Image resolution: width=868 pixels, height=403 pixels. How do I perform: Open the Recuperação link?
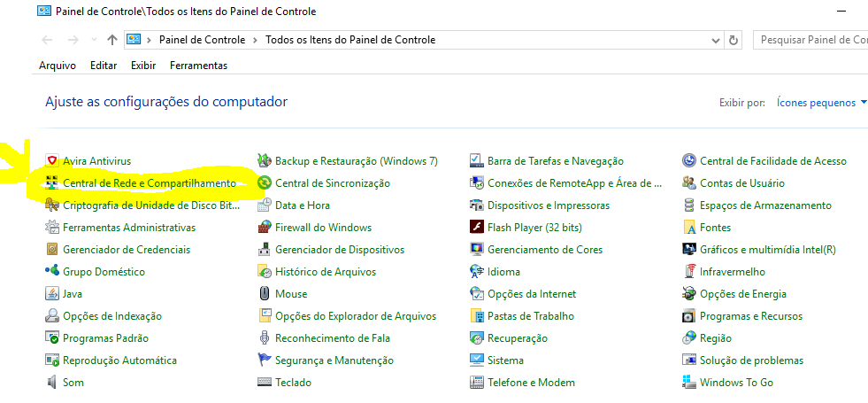pos(518,338)
